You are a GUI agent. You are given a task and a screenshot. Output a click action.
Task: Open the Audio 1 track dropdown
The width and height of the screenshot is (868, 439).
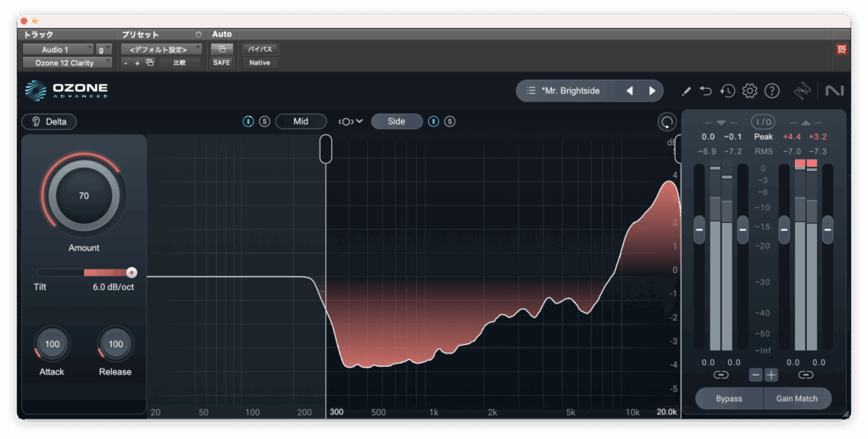pos(58,49)
